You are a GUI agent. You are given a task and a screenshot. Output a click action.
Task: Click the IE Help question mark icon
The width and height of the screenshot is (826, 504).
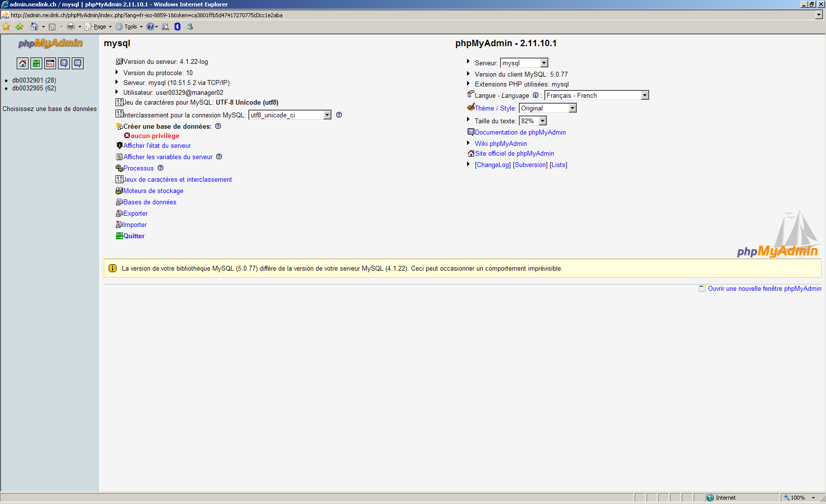click(150, 27)
